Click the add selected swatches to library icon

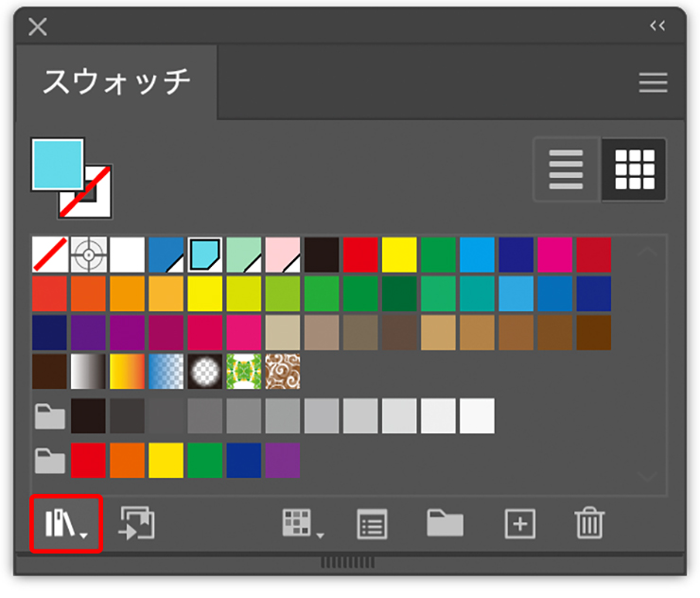pyautogui.click(x=137, y=523)
